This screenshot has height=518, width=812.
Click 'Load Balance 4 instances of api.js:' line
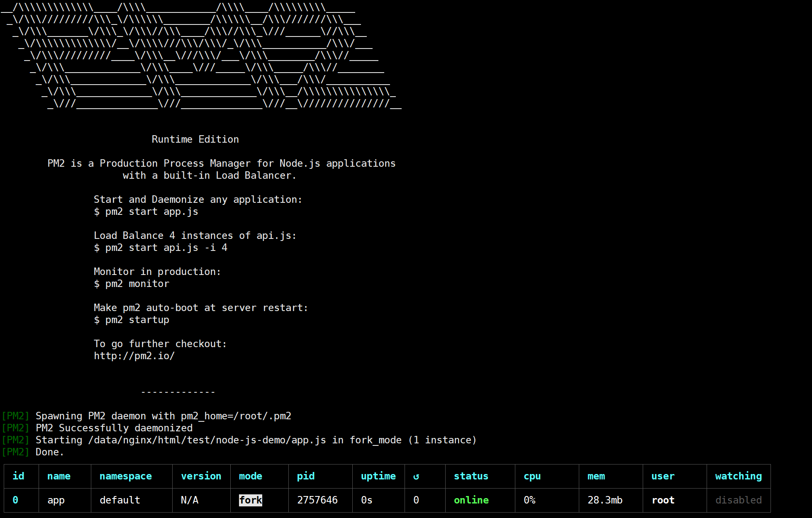(x=195, y=236)
